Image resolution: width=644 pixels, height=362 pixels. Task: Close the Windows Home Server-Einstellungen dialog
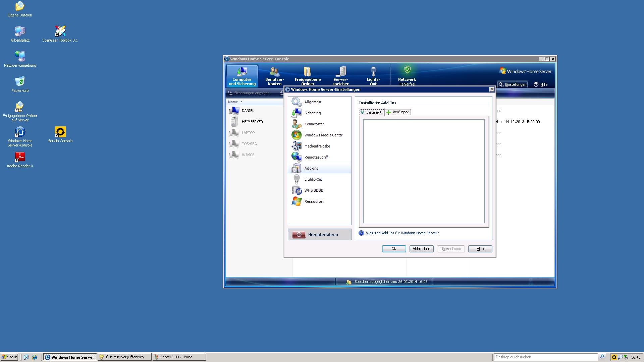tap(492, 89)
